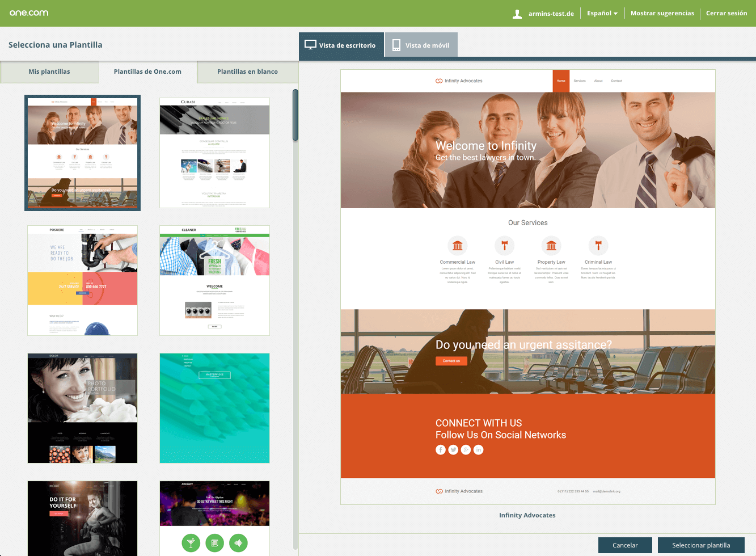Click Twitter icon in preview
This screenshot has height=556, width=756.
click(x=453, y=449)
